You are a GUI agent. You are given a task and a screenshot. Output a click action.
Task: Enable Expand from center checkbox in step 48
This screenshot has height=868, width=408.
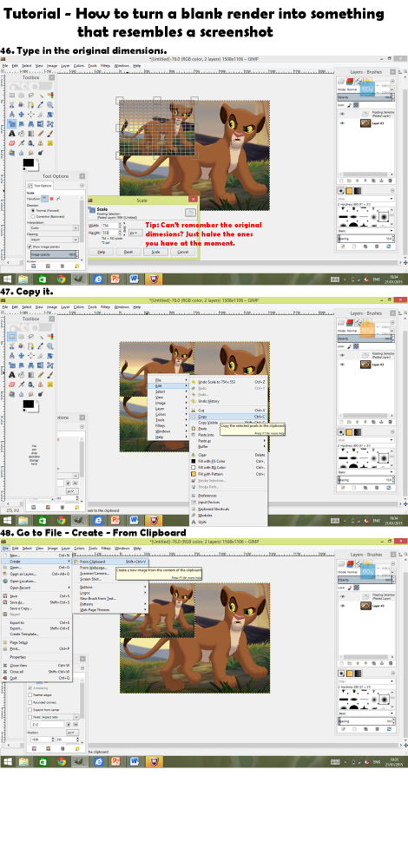click(30, 708)
